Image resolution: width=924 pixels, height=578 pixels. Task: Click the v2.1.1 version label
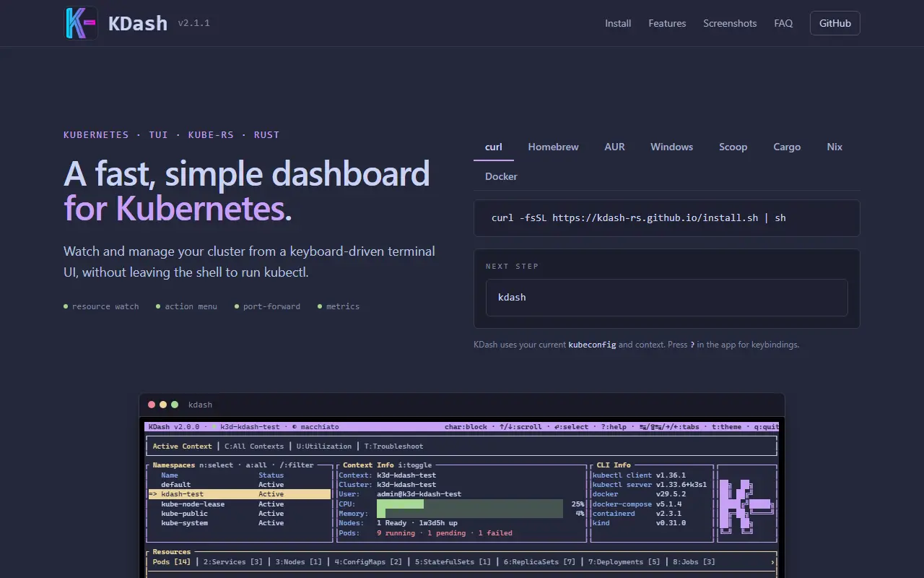(194, 23)
